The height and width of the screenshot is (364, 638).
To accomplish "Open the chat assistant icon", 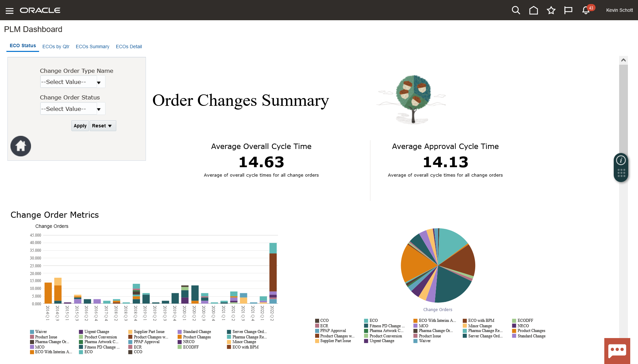I will [x=617, y=351].
